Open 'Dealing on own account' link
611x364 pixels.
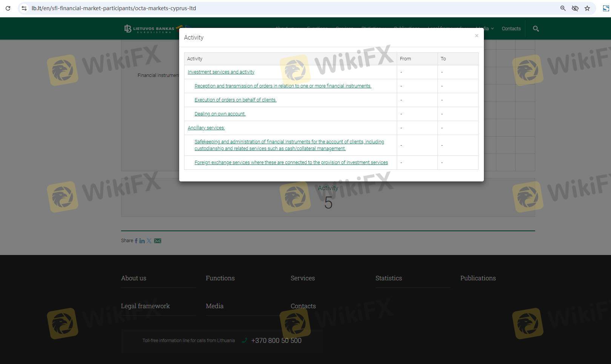click(220, 114)
